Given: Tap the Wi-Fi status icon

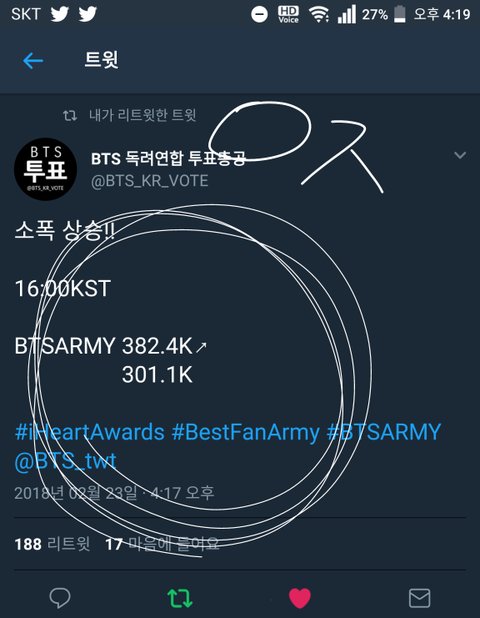Looking at the screenshot, I should coord(319,15).
